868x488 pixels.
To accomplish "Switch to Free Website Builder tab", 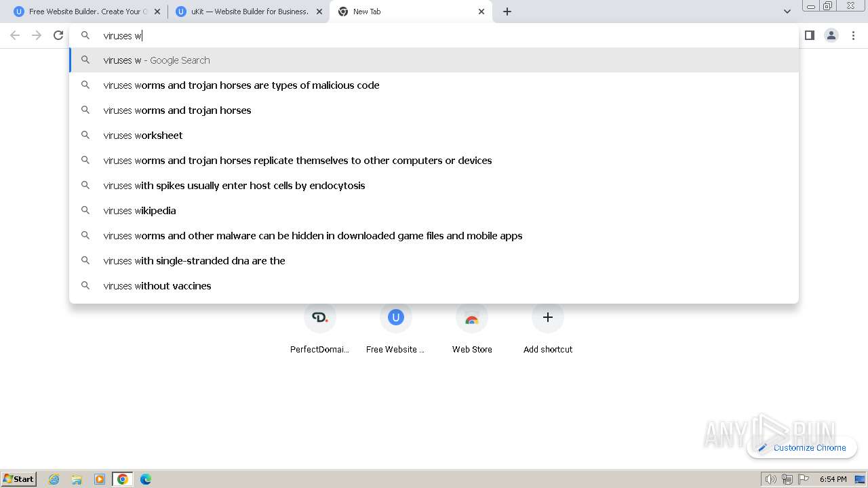I will pyautogui.click(x=87, y=12).
